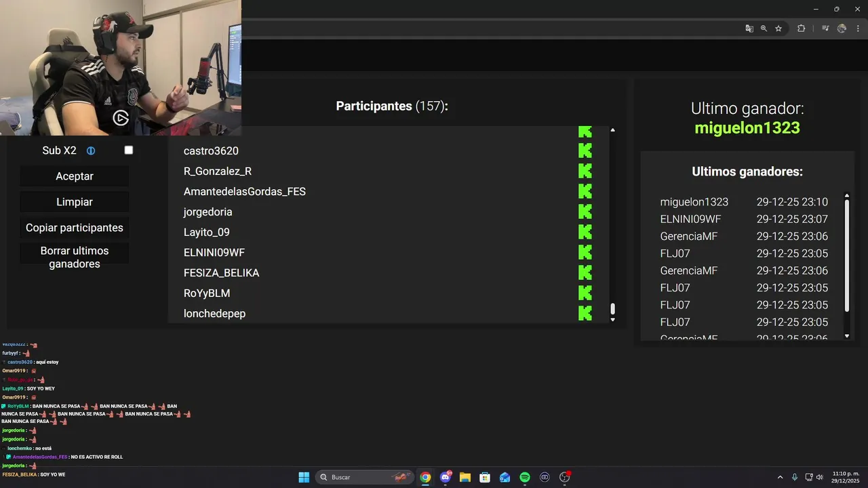Image resolution: width=868 pixels, height=488 pixels.
Task: Click the participants list scrollbar thumb
Action: (612, 308)
